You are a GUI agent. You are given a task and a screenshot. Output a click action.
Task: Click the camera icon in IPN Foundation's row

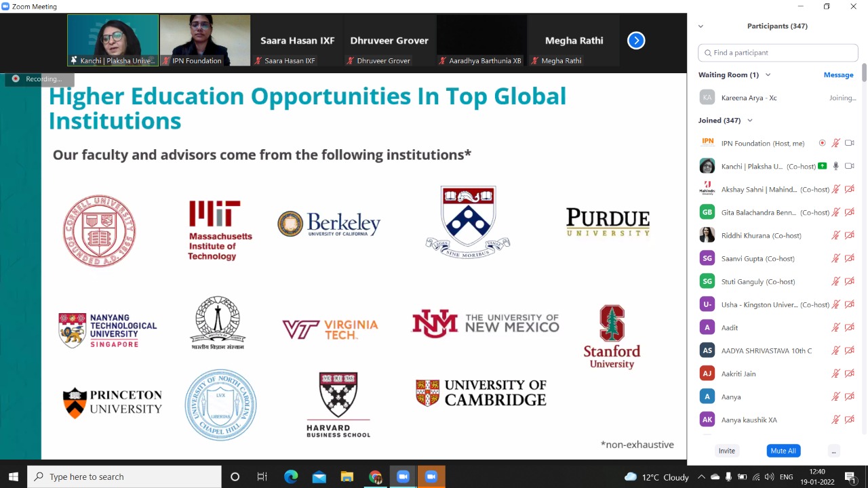(x=849, y=143)
